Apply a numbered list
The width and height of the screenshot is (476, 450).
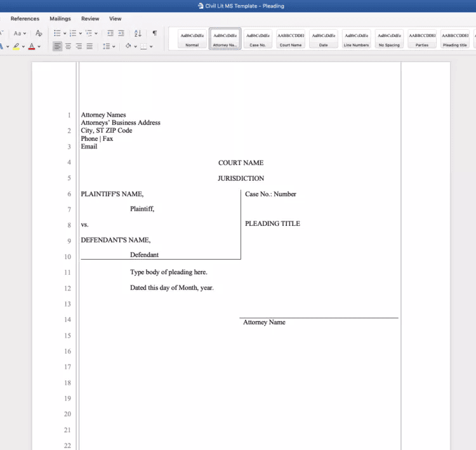click(73, 33)
